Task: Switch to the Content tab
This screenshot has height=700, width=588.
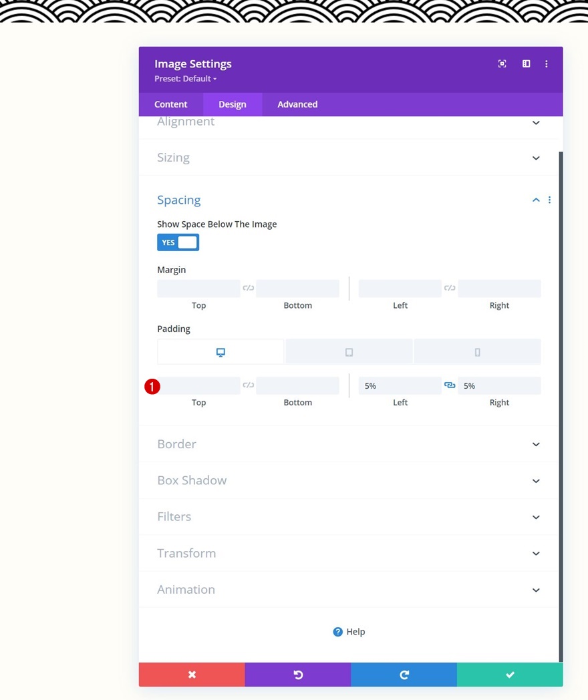Action: pyautogui.click(x=171, y=104)
